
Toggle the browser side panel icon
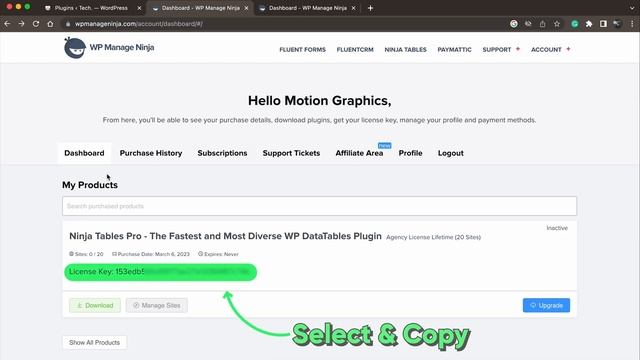coord(603,24)
